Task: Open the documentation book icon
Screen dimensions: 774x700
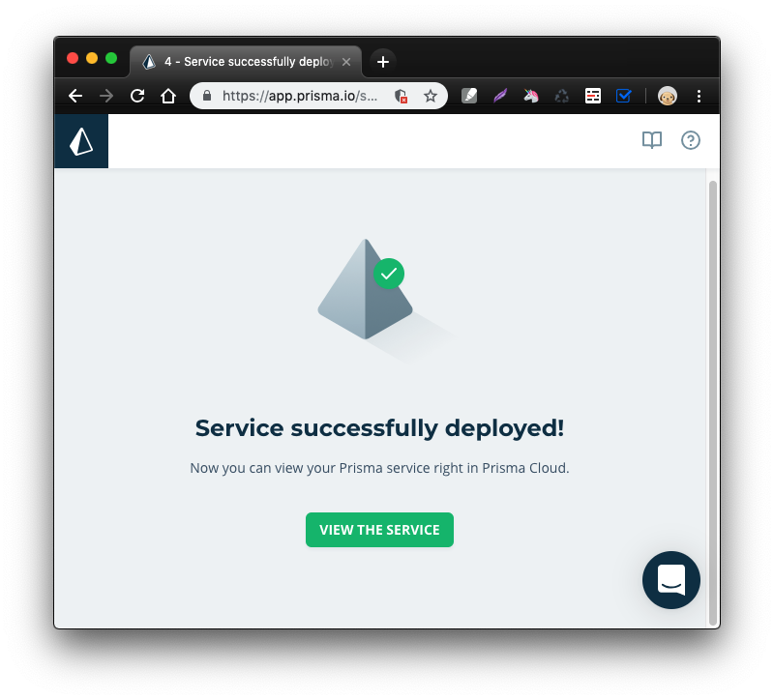Action: [x=652, y=140]
